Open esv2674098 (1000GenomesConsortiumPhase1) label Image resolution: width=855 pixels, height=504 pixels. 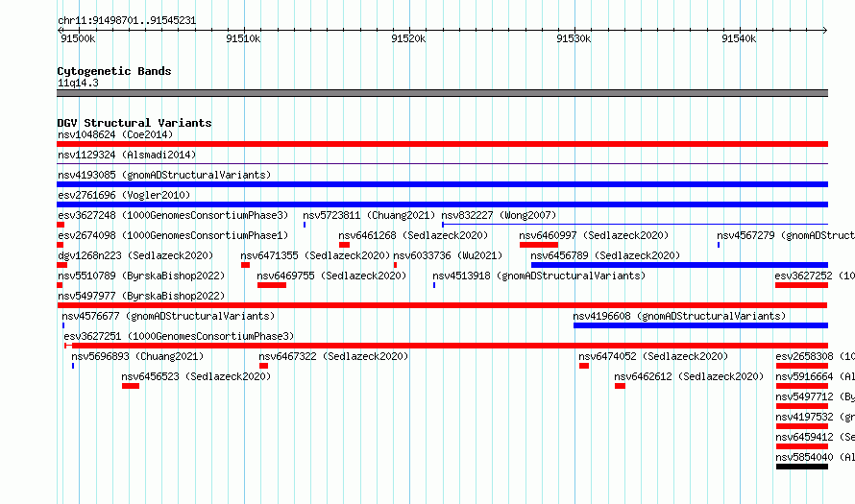[x=173, y=235]
